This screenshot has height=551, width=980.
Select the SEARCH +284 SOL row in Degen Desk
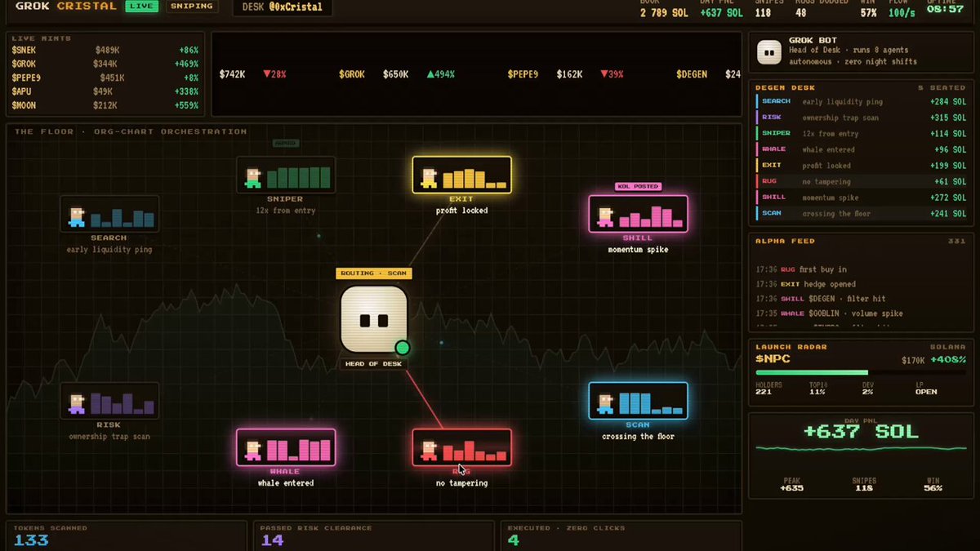click(861, 101)
